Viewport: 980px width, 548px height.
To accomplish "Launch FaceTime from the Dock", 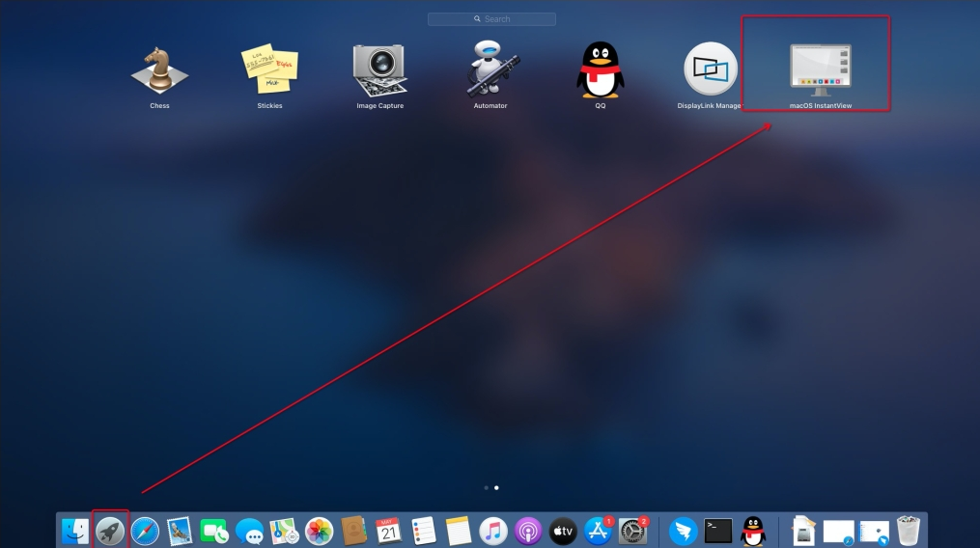I will 214,532.
